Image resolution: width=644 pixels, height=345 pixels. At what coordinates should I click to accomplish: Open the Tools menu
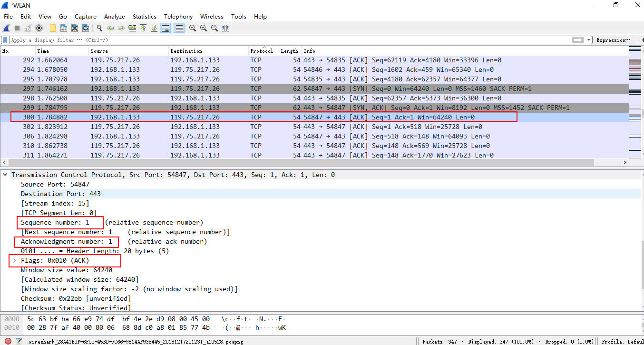pyautogui.click(x=239, y=16)
